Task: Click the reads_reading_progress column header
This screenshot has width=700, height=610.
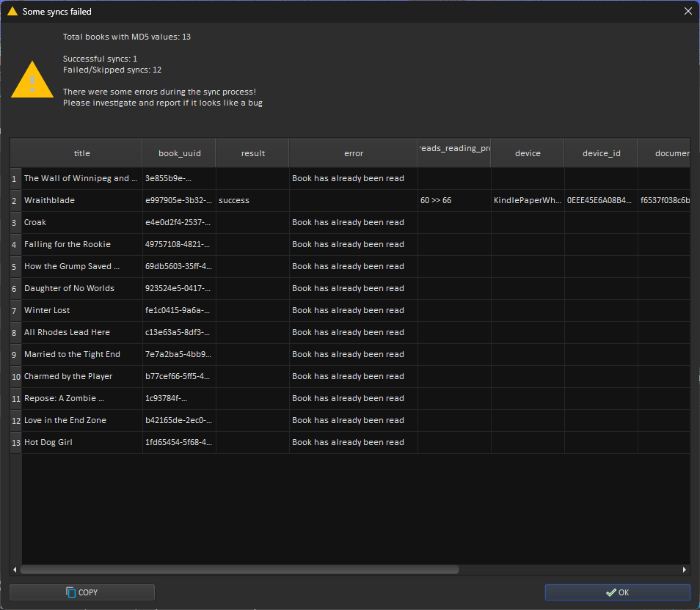Action: [454, 153]
